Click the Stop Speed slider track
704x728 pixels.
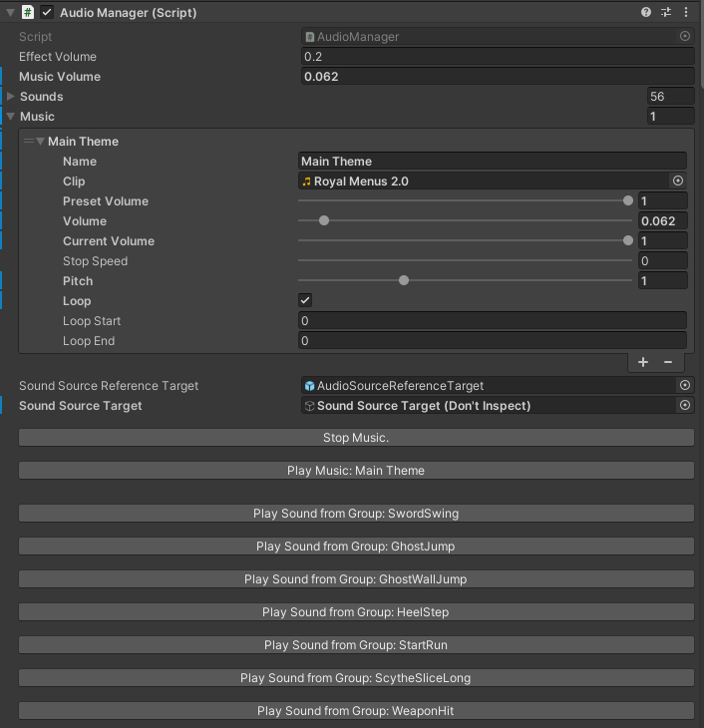(x=466, y=260)
